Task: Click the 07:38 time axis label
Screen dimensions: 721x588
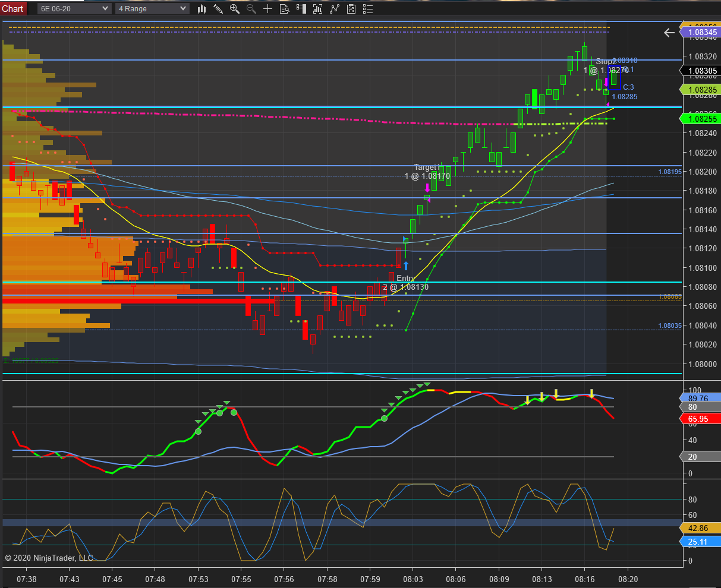Action: 26,579
